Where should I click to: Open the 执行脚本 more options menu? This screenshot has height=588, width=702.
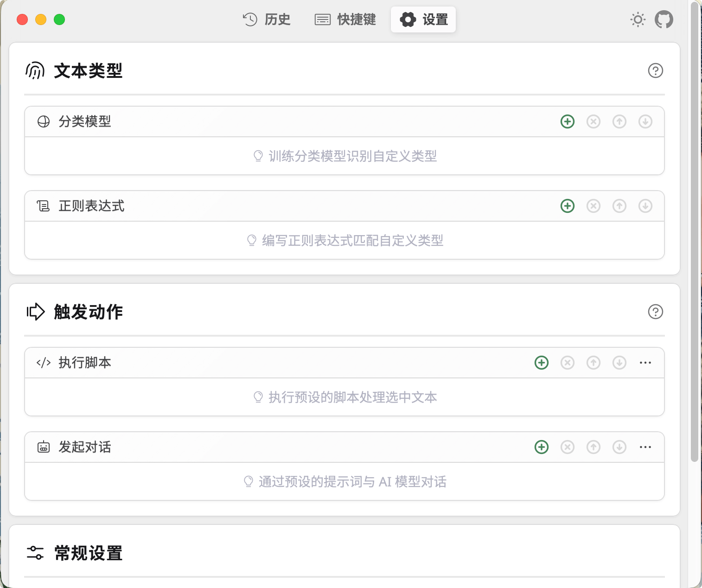[645, 363]
